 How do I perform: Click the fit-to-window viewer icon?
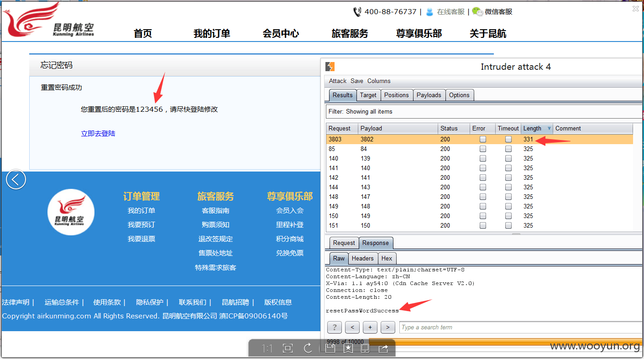click(288, 349)
